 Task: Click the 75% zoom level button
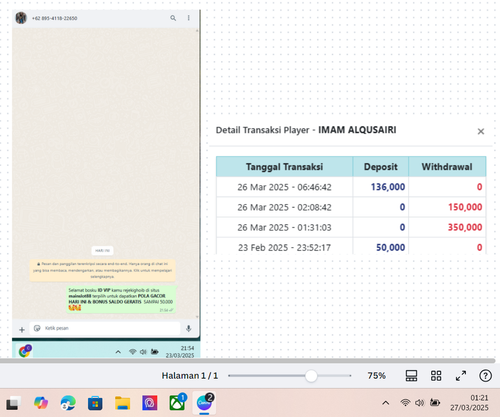pyautogui.click(x=376, y=376)
